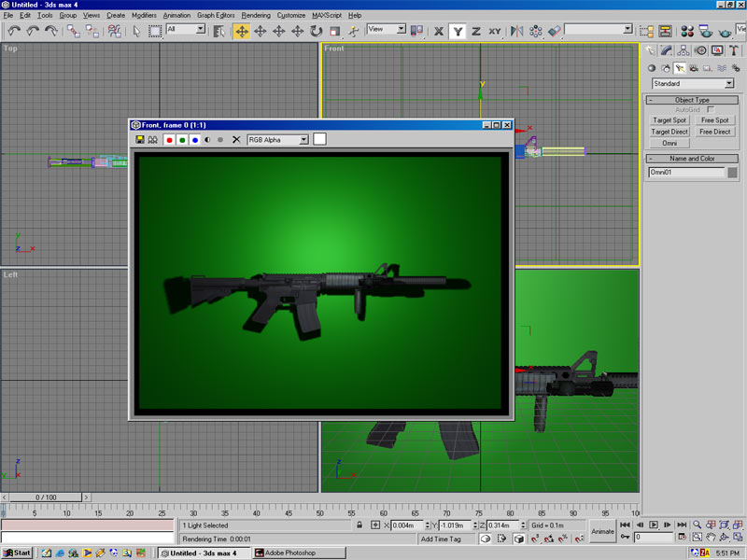
Task: Toggle the blue channel display
Action: [195, 139]
